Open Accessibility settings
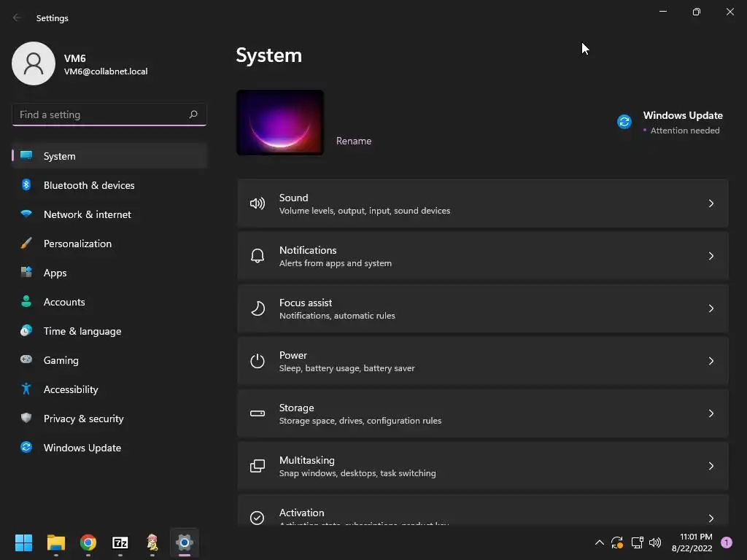 pyautogui.click(x=109, y=389)
